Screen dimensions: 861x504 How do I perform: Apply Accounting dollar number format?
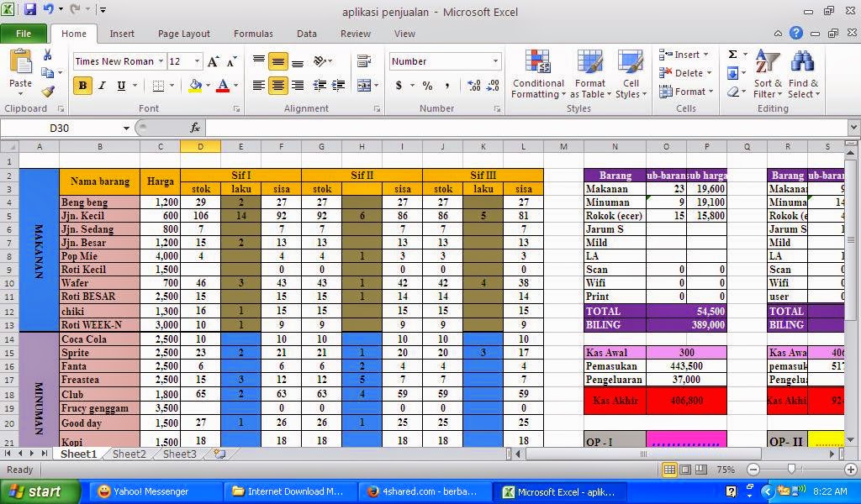399,86
